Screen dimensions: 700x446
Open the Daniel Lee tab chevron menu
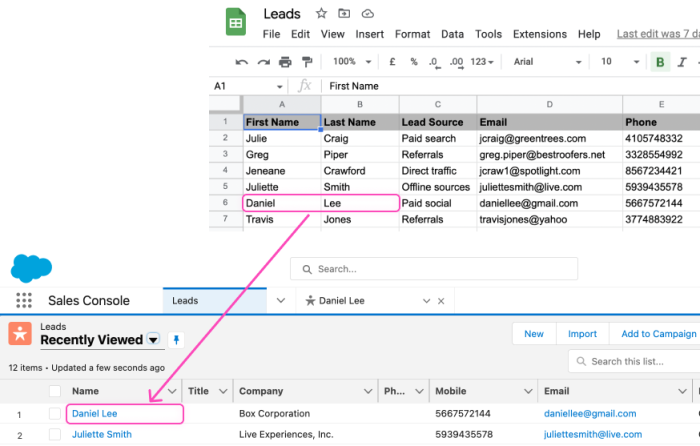(x=426, y=301)
